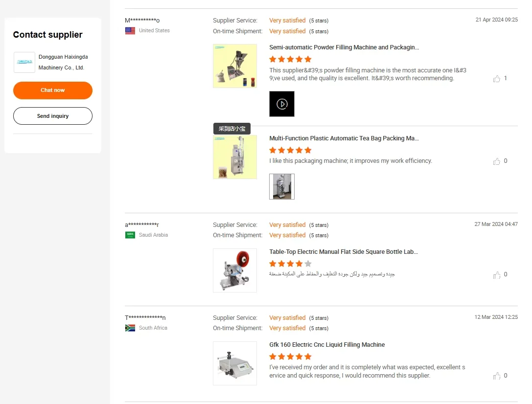Image resolution: width=532 pixels, height=404 pixels.
Task: Click the South Africa flag icon
Action: (130, 328)
